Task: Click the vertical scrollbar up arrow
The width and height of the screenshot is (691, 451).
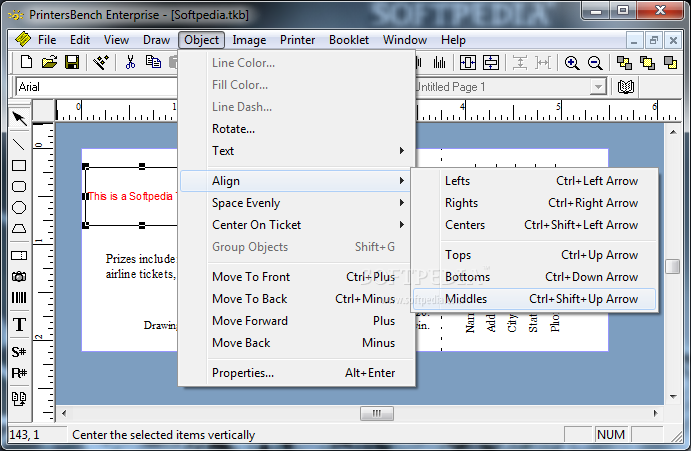Action: pyautogui.click(x=673, y=132)
